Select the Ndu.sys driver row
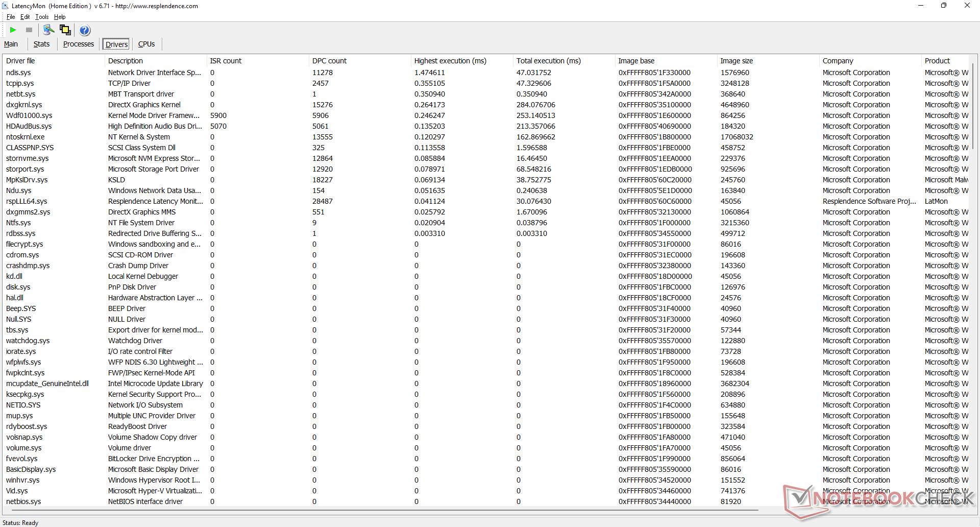Viewport: 980px width, 527px height. pyautogui.click(x=486, y=190)
